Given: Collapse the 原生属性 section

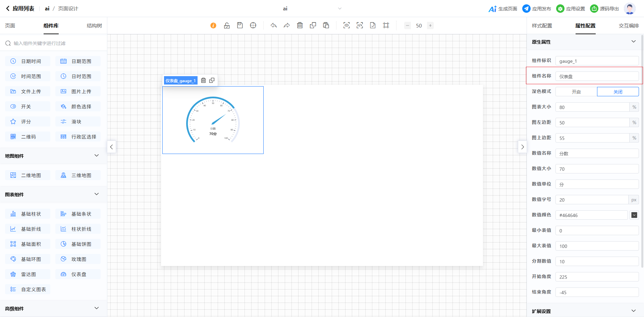Looking at the screenshot, I should (633, 42).
